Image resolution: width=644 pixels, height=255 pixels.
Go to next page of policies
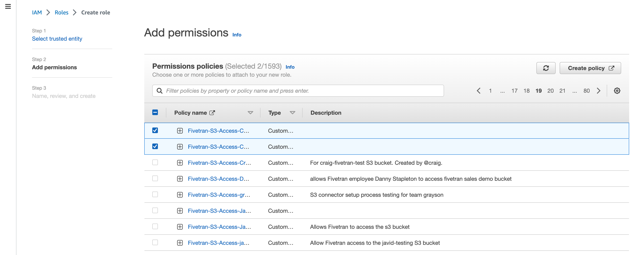(x=599, y=91)
